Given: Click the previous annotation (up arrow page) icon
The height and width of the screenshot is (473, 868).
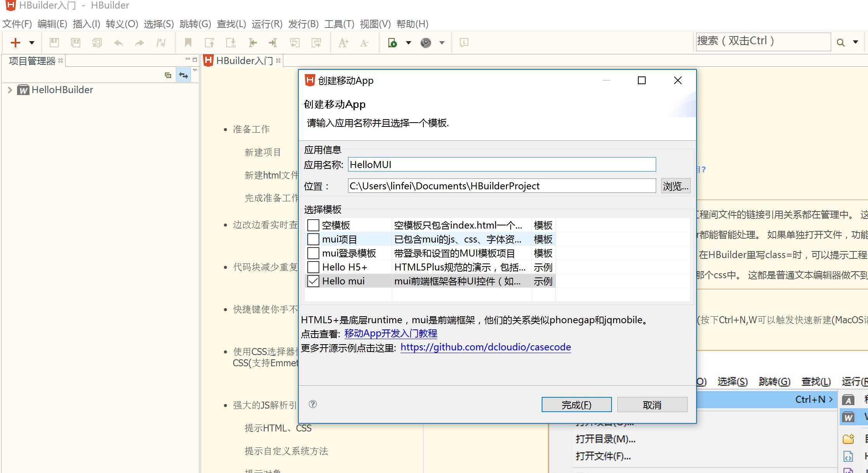Looking at the screenshot, I should (210, 43).
